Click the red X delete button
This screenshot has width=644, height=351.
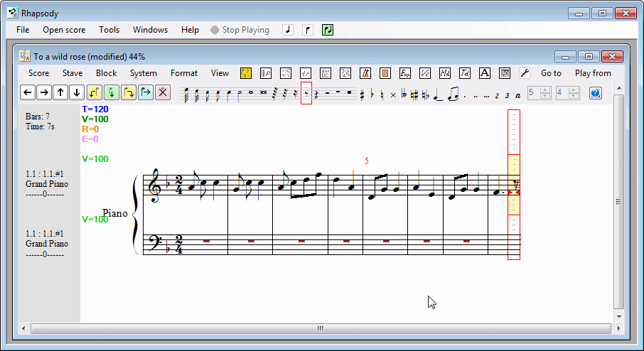[x=163, y=92]
